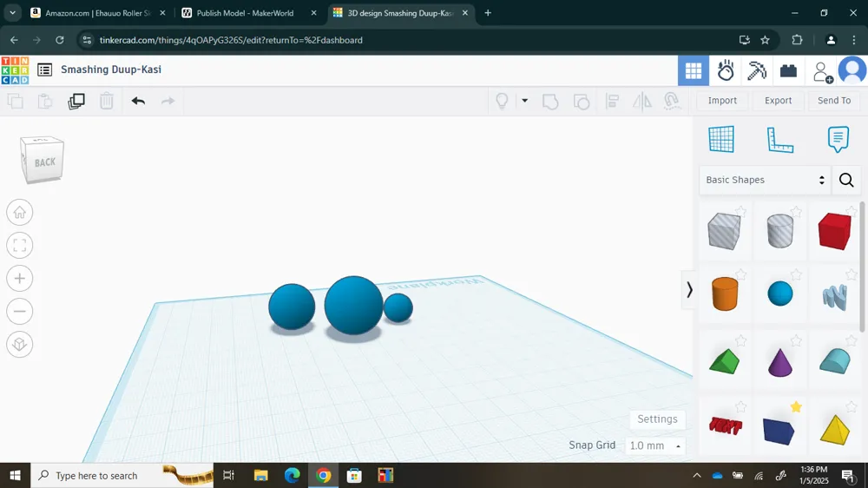Open the workplane Settings button
This screenshot has height=488, width=868.
click(x=657, y=419)
